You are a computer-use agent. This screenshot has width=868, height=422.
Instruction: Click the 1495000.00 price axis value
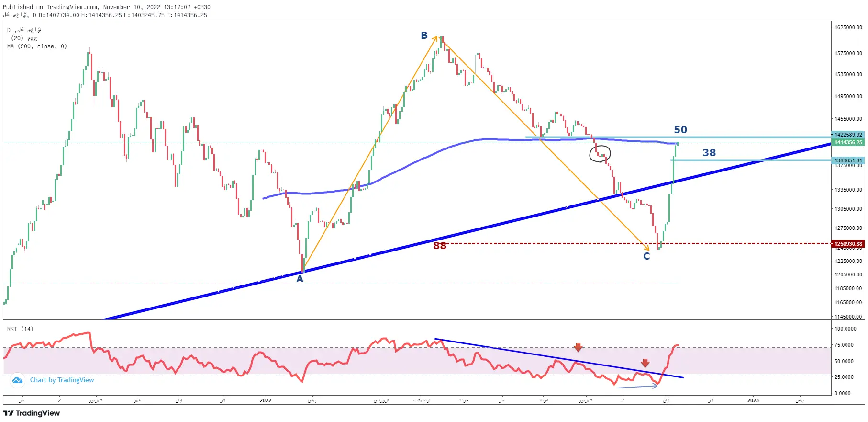[848, 96]
